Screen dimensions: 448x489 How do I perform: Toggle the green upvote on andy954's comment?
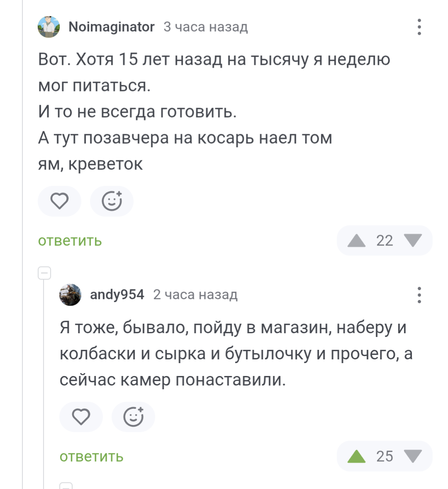356,456
